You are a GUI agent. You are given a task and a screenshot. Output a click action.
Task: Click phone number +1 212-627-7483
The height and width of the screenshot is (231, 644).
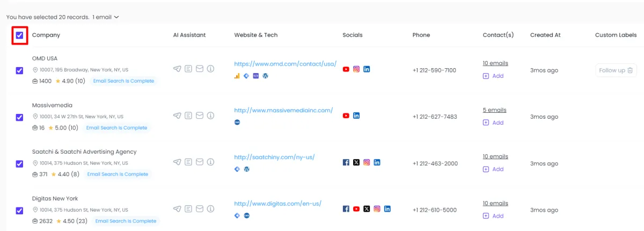tap(435, 117)
